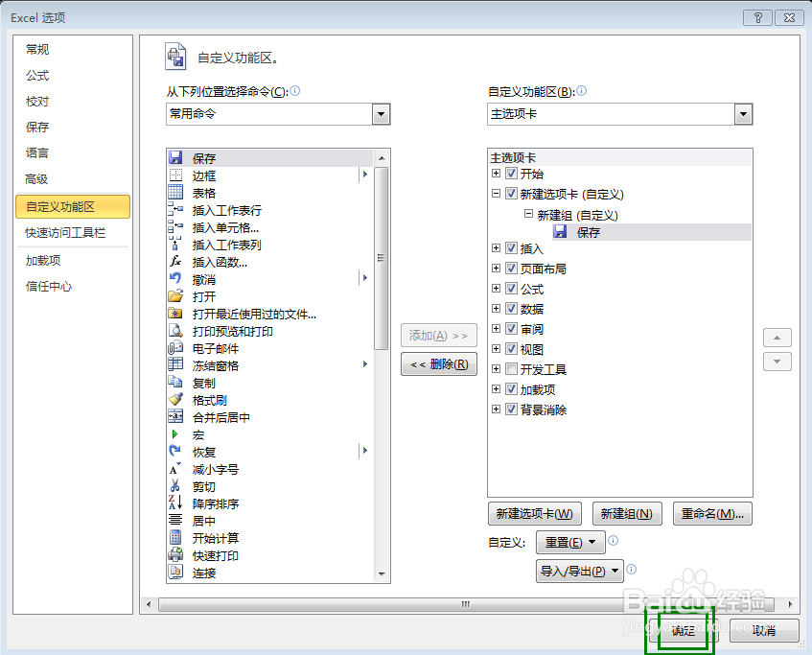Click the 插入工作表行 insert row icon
The height and width of the screenshot is (655, 812).
(x=175, y=209)
